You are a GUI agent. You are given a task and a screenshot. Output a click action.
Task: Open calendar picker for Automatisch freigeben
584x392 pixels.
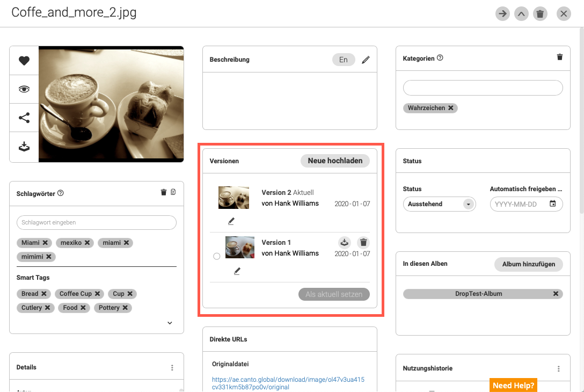[553, 204]
